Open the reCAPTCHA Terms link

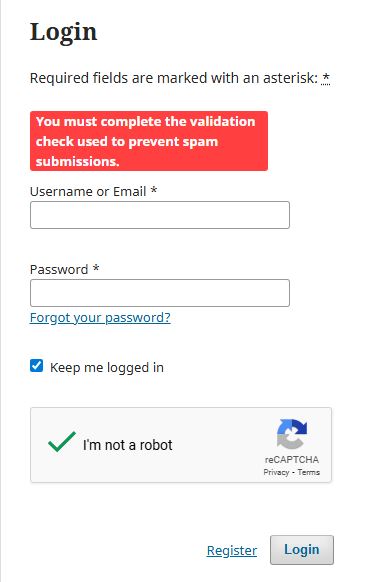click(x=309, y=472)
